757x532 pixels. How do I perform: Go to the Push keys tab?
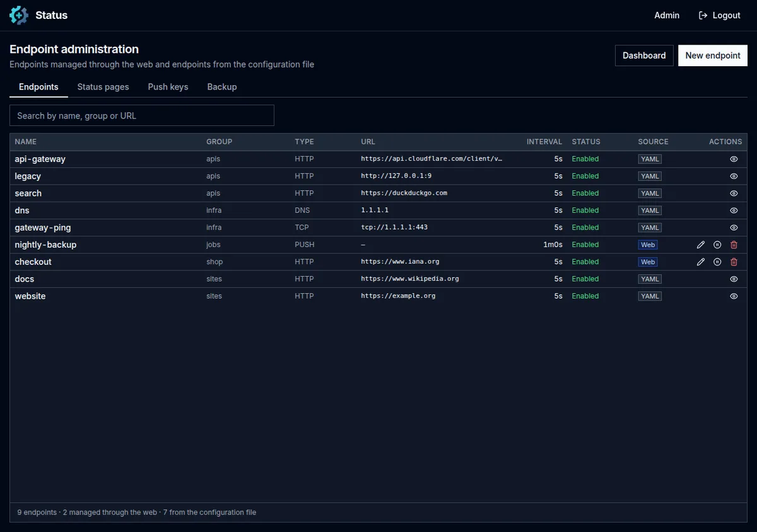point(168,87)
